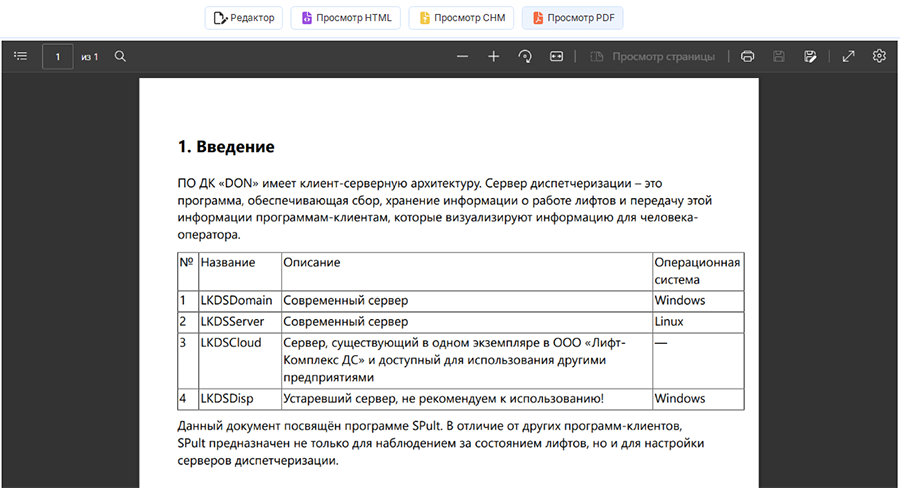Select the Просмотр PDF tab
Viewport: 900px width, 488px height.
pyautogui.click(x=572, y=18)
